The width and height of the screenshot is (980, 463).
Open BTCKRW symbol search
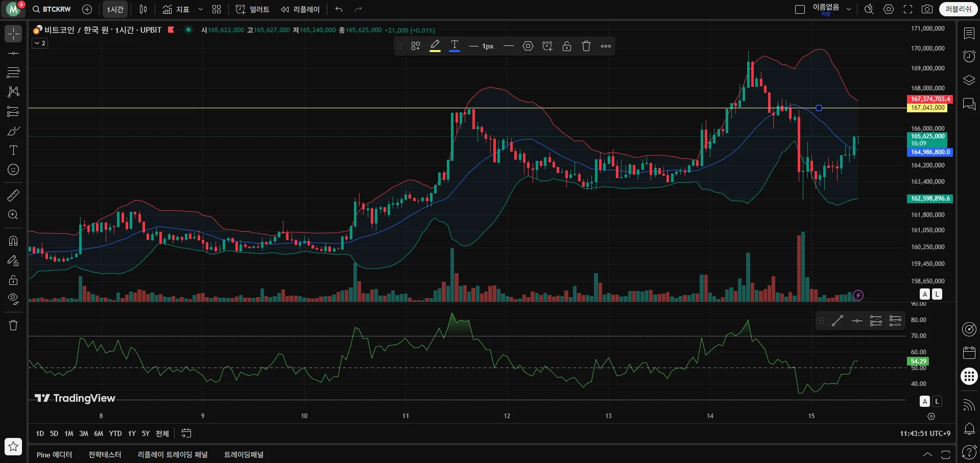coord(52,9)
